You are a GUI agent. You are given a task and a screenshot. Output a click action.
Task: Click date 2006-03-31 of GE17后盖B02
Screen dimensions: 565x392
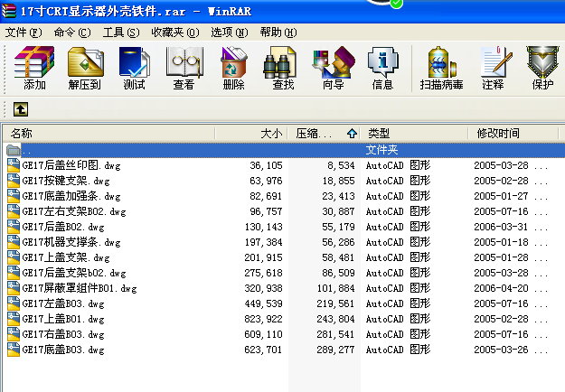coord(501,227)
